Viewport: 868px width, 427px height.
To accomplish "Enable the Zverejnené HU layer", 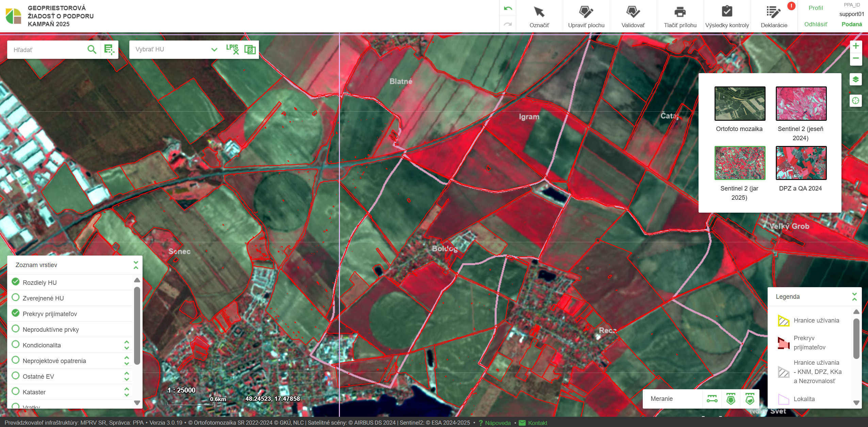I will click(16, 298).
